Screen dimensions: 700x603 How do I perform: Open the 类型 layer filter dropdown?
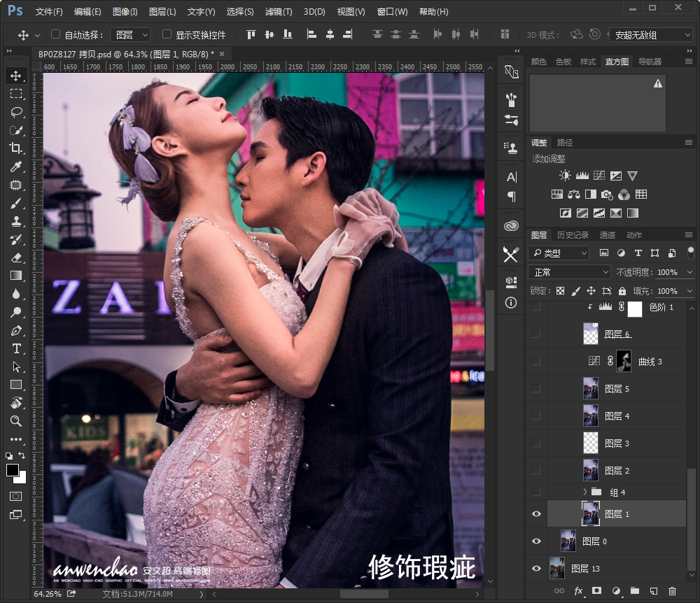tap(559, 253)
